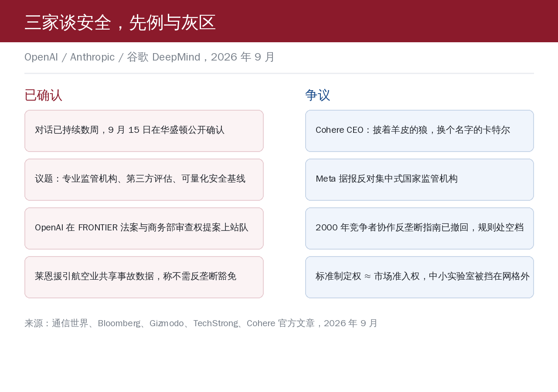
Task: Click card 标准制定权 ≈ 市场准入权
Action: [419, 277]
